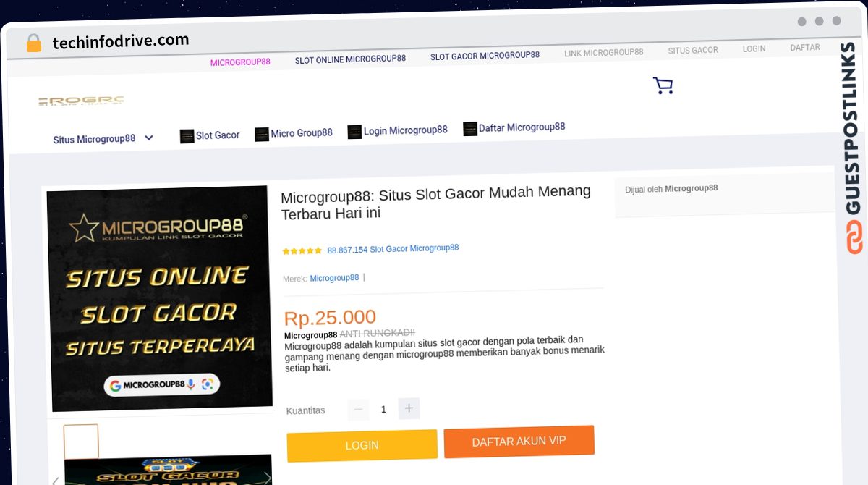Open the SLOT GACOR MICROGROUP88 top menu item
Screen dimensions: 868x485
(485, 56)
